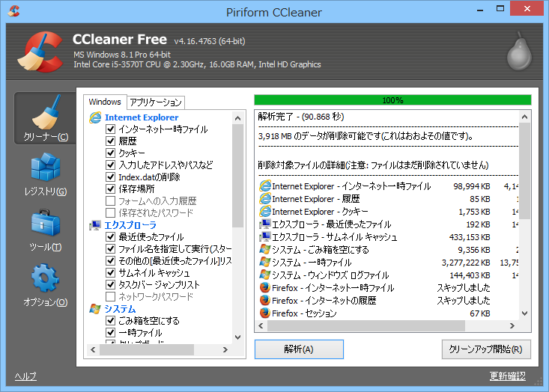The height and width of the screenshot is (392, 549).
Task: Uncheck 最近使ったファイル checkbox
Action: click(111, 236)
